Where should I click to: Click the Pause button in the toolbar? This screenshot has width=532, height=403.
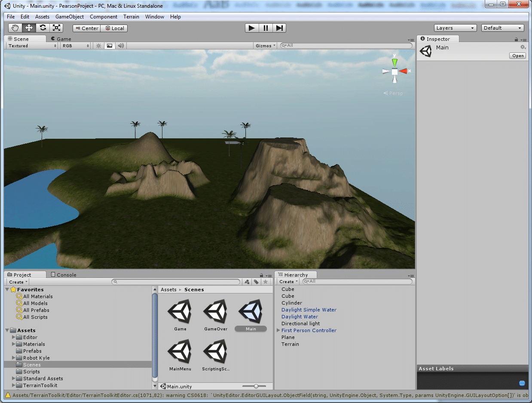click(266, 28)
